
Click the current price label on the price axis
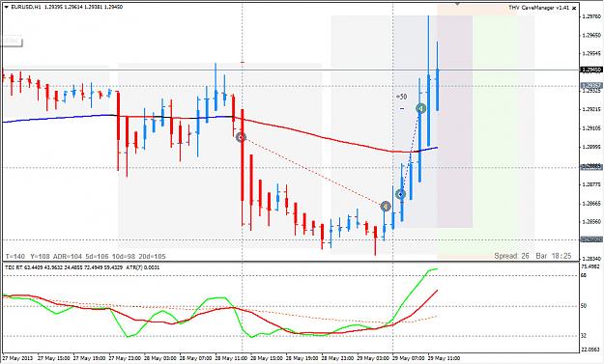[591, 70]
